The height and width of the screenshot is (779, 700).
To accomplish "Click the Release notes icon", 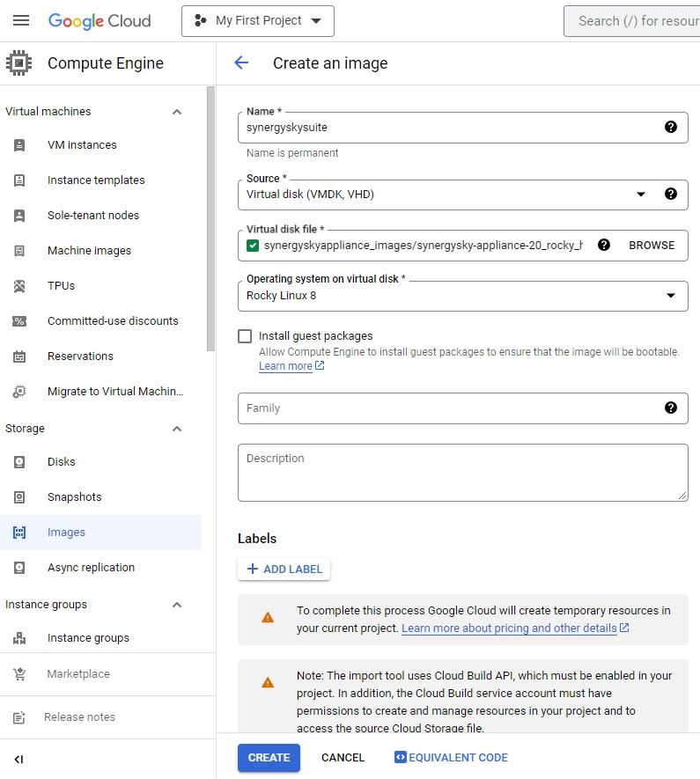I will click(19, 717).
